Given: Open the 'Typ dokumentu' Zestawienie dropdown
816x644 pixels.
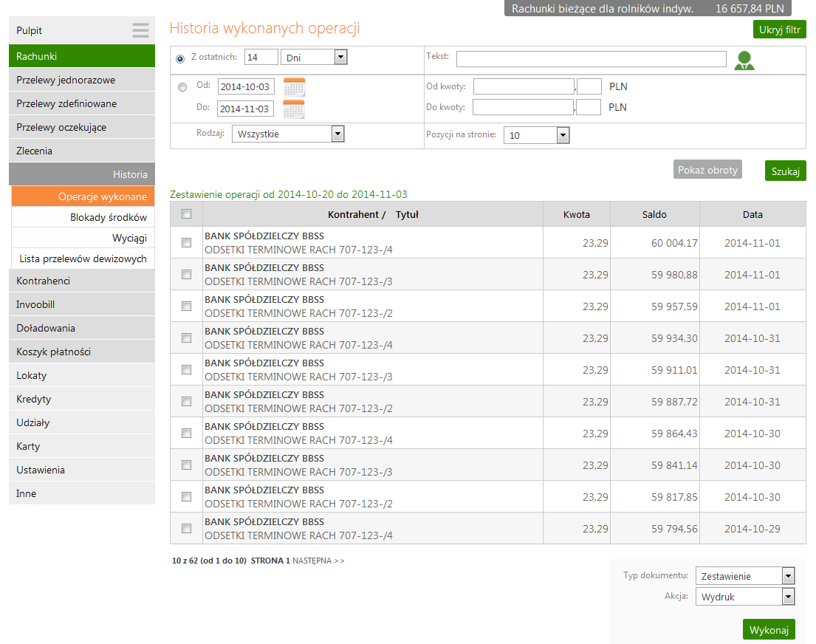Looking at the screenshot, I should [x=744, y=576].
